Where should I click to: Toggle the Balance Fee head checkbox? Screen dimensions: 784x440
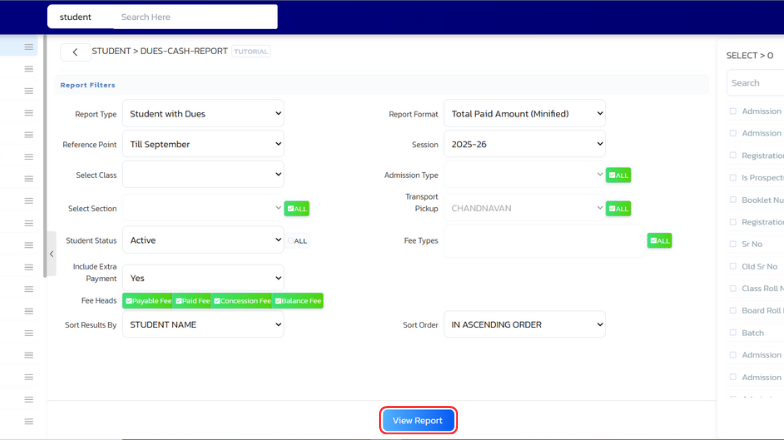tap(297, 301)
